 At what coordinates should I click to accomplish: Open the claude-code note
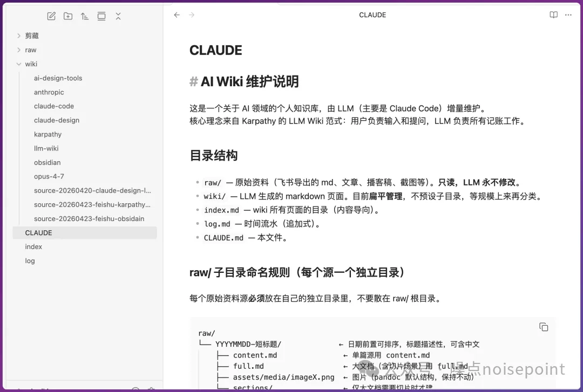[x=54, y=106]
